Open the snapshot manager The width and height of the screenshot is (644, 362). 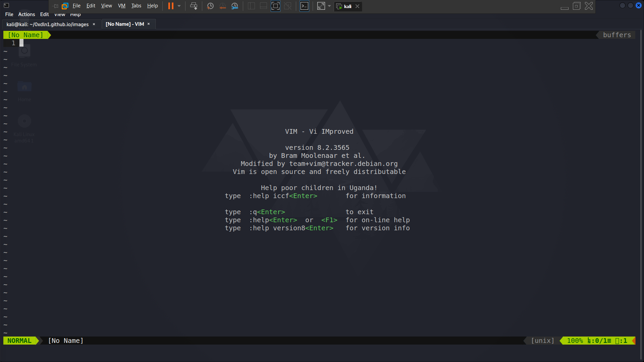pos(235,6)
